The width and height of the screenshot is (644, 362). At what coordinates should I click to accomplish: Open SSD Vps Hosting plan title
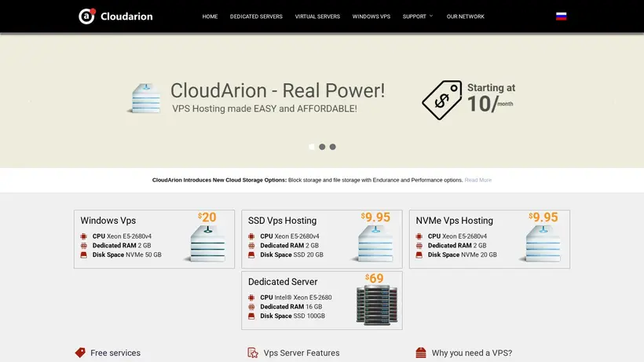click(282, 221)
